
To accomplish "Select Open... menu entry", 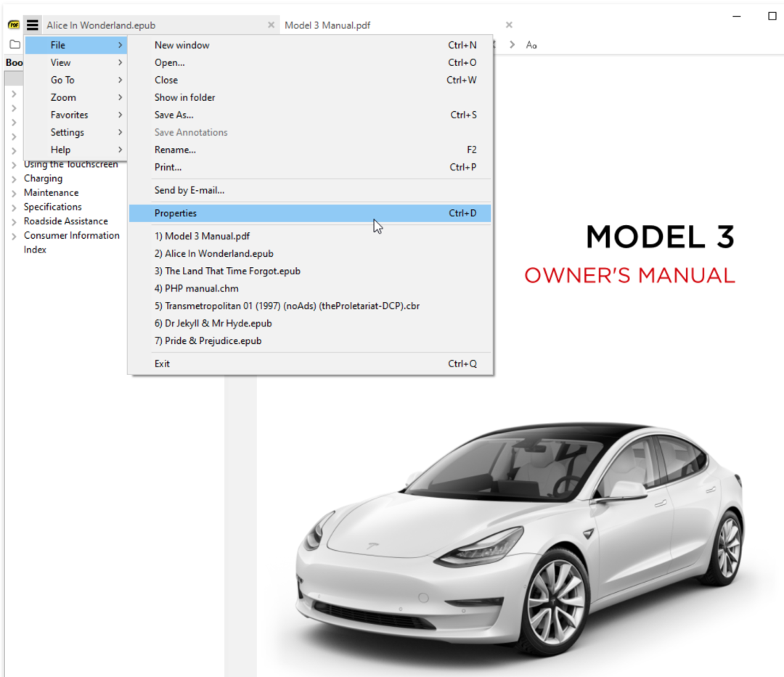I will click(310, 62).
